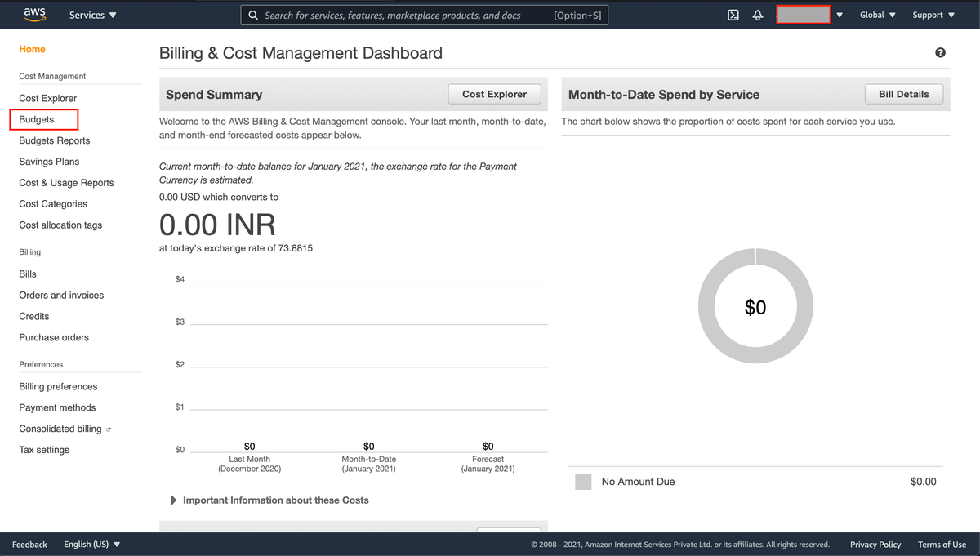Click the gray No Amount Due legend square
980x556 pixels.
(583, 482)
